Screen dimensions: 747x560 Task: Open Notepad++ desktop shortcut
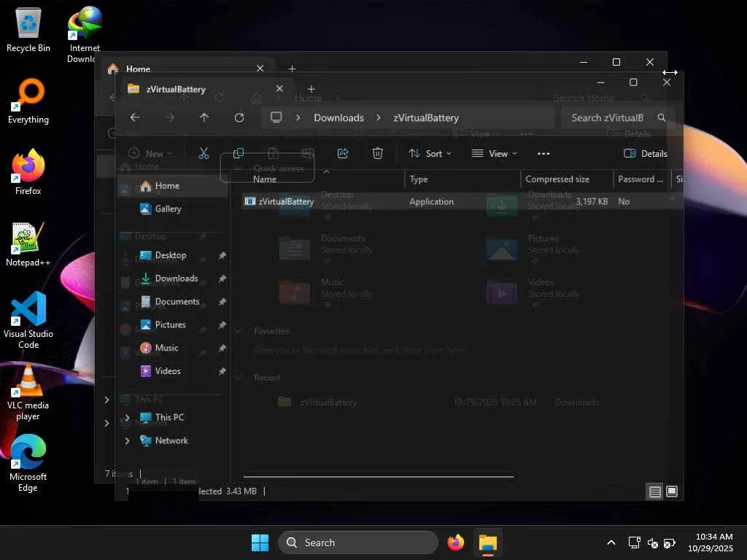coord(28,244)
